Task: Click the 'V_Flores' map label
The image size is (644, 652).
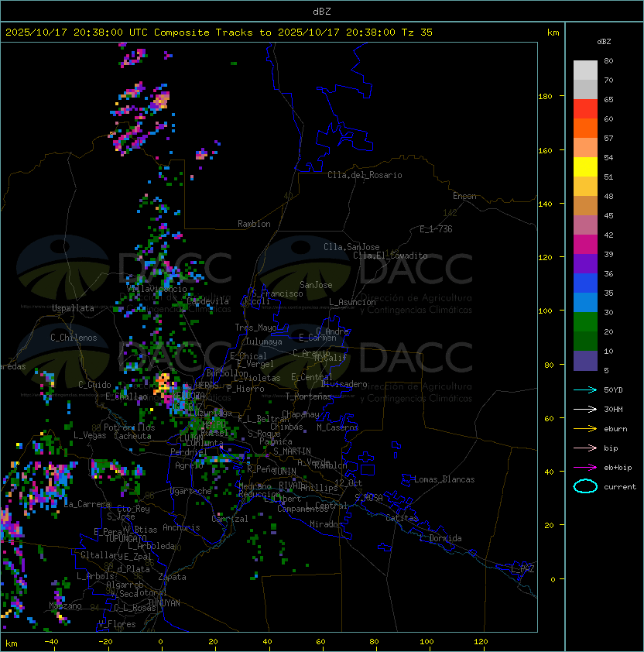Action: point(117,624)
